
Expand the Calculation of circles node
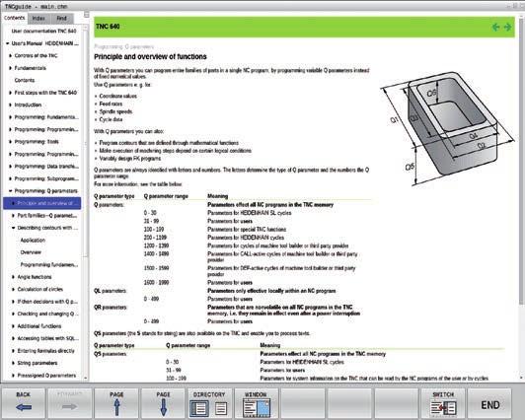click(x=14, y=289)
